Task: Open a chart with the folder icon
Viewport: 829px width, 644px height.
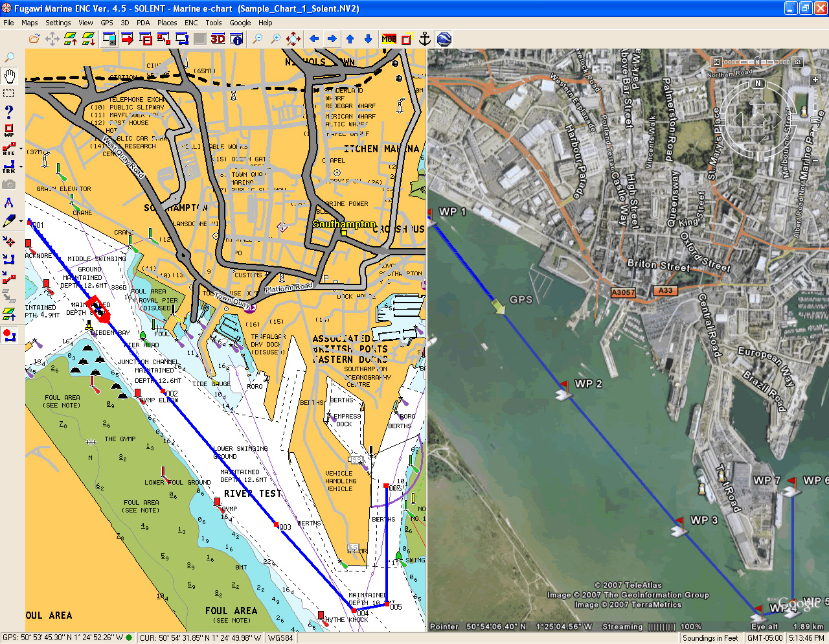Action: pos(34,39)
